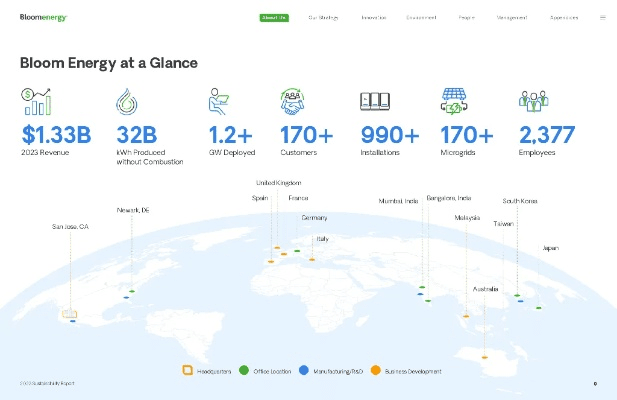Open the People navigation tab
This screenshot has height=400, width=617.
click(466, 17)
